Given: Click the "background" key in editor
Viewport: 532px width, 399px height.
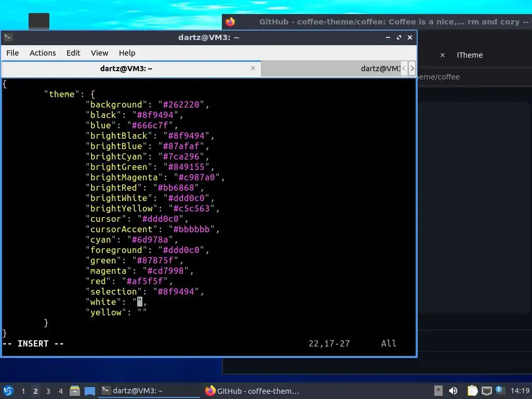Looking at the screenshot, I should 116,104.
